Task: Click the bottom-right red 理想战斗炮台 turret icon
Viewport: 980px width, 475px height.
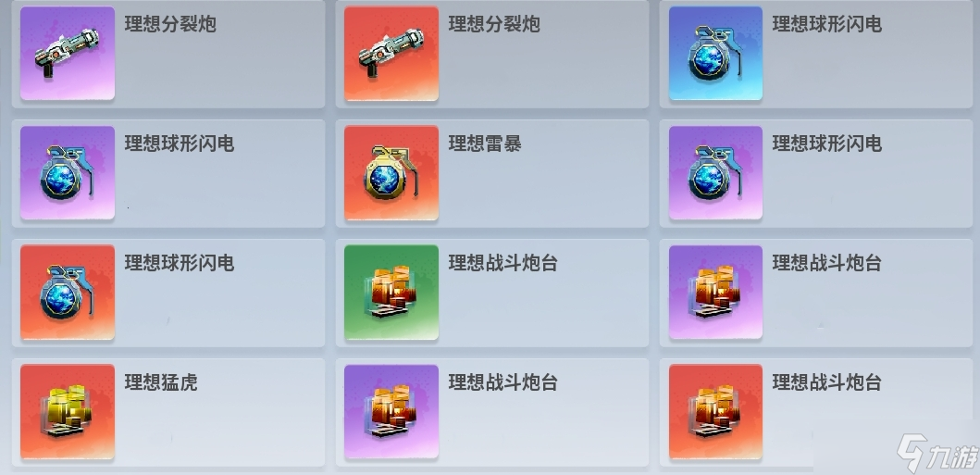Action: [715, 412]
